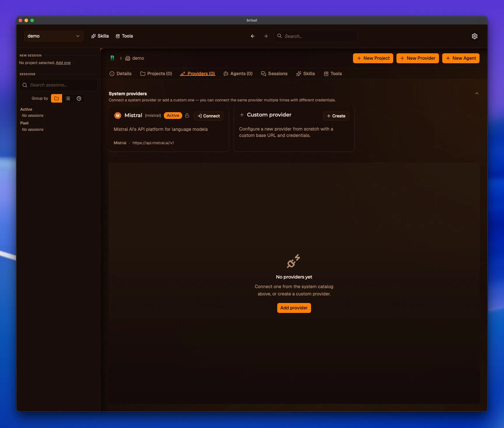Click the magnifier icon in Search sessions
The width and height of the screenshot is (504, 428).
(x=25, y=85)
